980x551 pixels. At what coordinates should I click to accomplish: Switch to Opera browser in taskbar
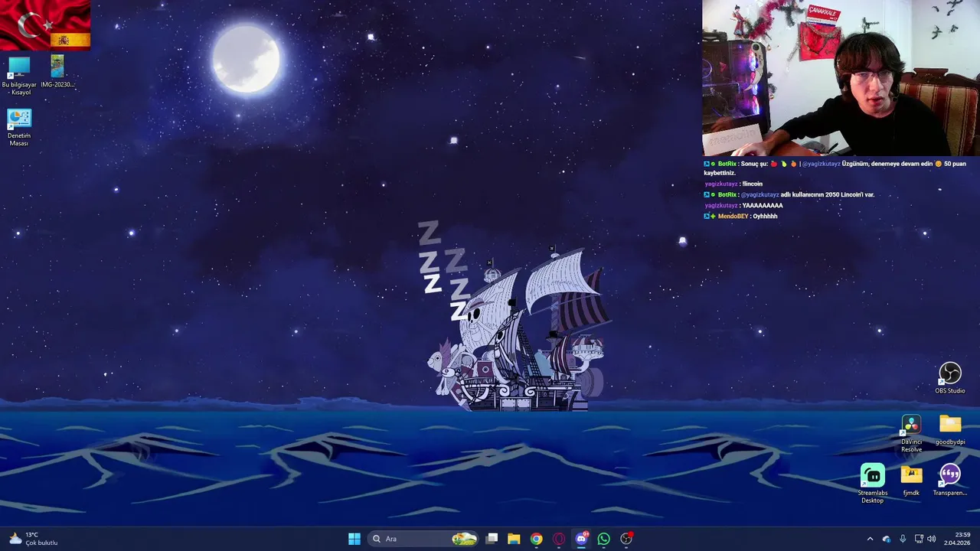coord(559,539)
